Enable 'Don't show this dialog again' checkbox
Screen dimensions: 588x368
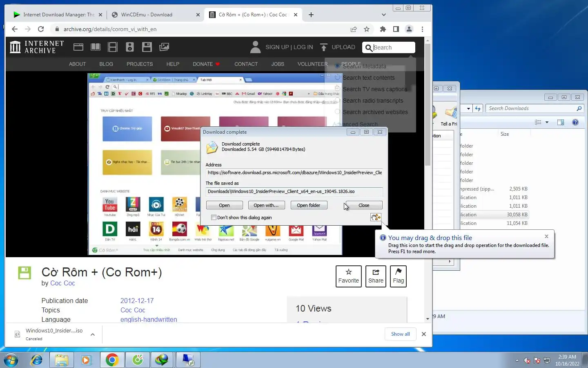(214, 218)
